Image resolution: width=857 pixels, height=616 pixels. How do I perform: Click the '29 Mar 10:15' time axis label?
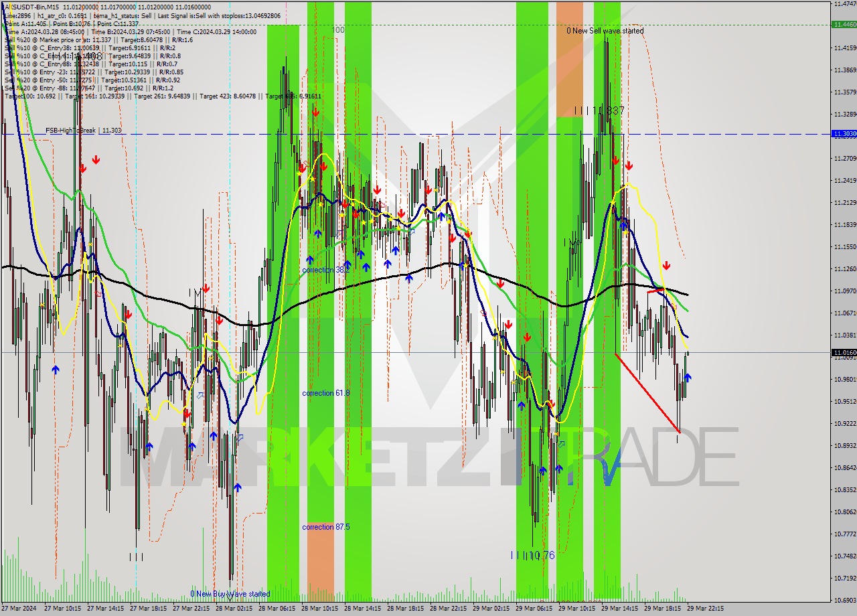pos(576,609)
